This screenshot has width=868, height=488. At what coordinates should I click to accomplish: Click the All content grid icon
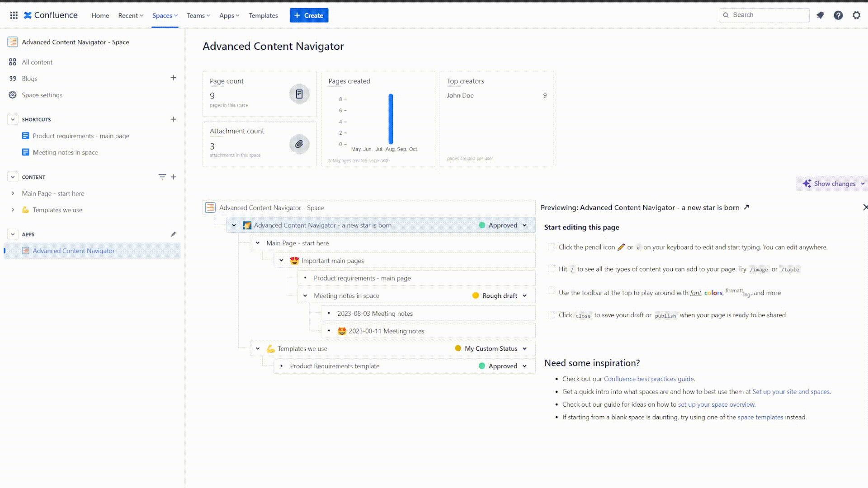pos(13,62)
